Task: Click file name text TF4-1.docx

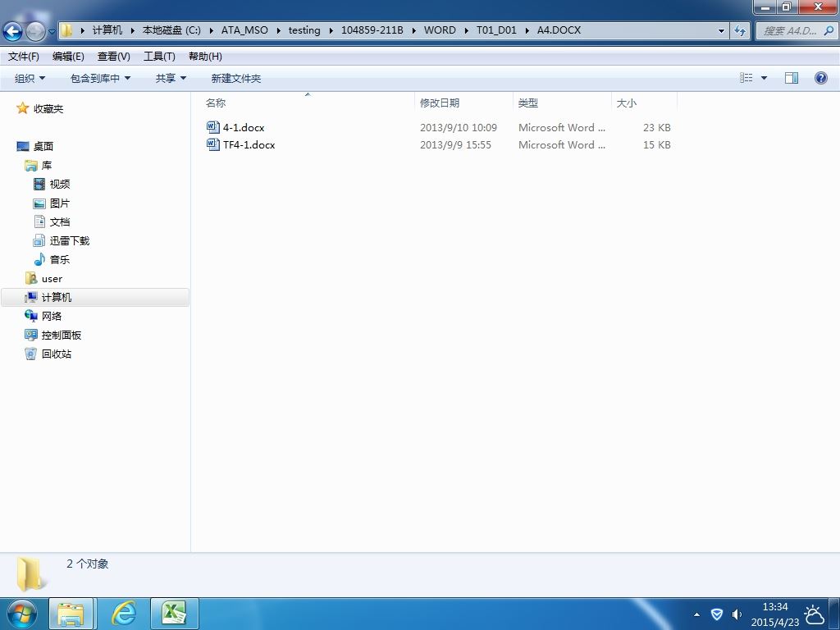Action: [249, 144]
